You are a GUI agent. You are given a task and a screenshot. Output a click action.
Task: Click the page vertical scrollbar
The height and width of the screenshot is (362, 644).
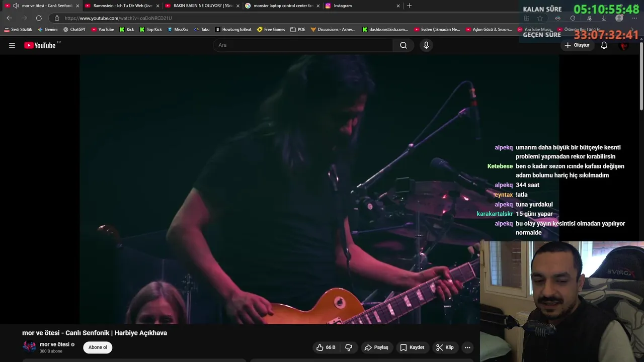click(641, 75)
